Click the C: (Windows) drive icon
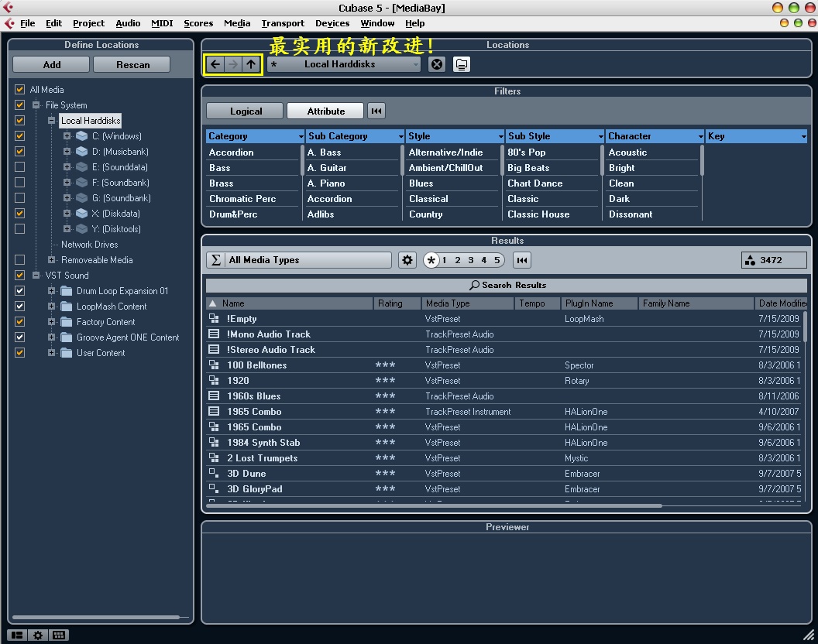 [x=81, y=136]
